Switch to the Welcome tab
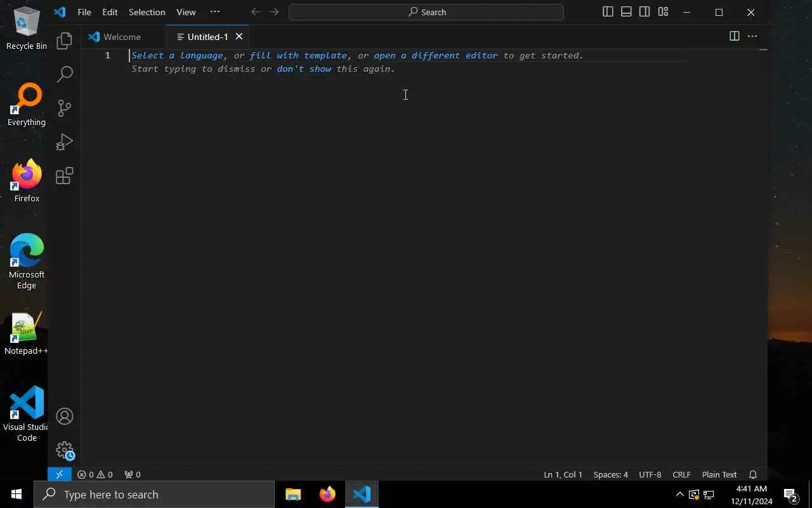The image size is (812, 508). 123,37
